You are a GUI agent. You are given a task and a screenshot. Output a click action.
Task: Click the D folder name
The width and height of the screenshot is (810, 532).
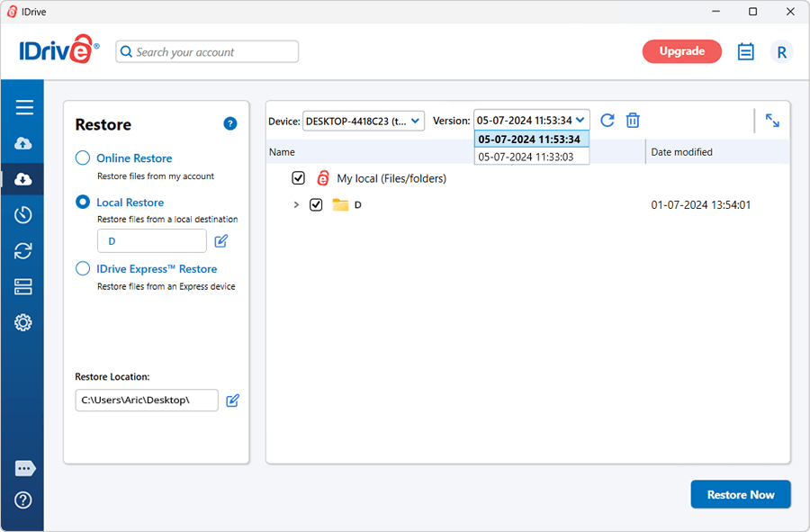(x=358, y=205)
